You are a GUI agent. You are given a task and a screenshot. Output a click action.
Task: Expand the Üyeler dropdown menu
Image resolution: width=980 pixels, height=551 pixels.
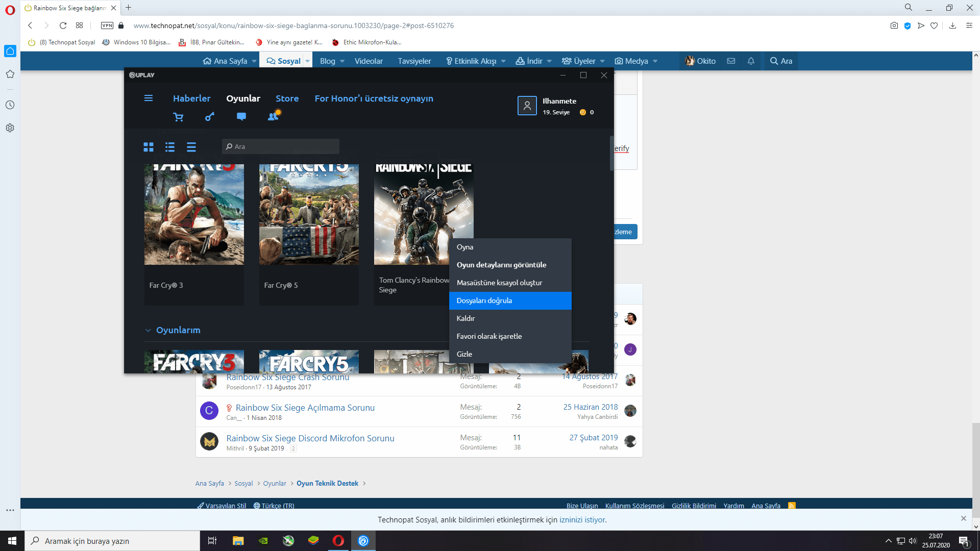(602, 61)
